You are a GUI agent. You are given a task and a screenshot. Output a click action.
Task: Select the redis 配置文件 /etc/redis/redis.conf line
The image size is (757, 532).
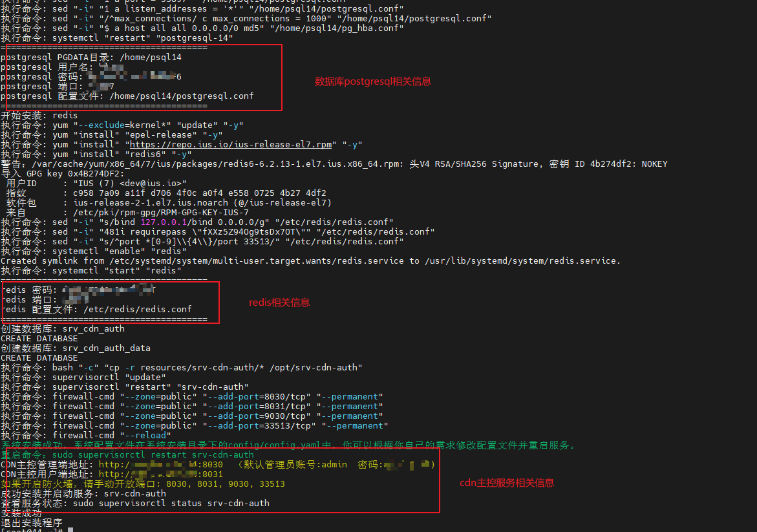[96, 310]
